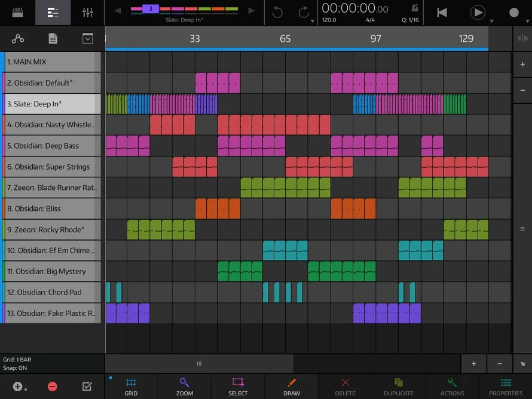Click the undo arrow
532x399 pixels.
pos(277,13)
